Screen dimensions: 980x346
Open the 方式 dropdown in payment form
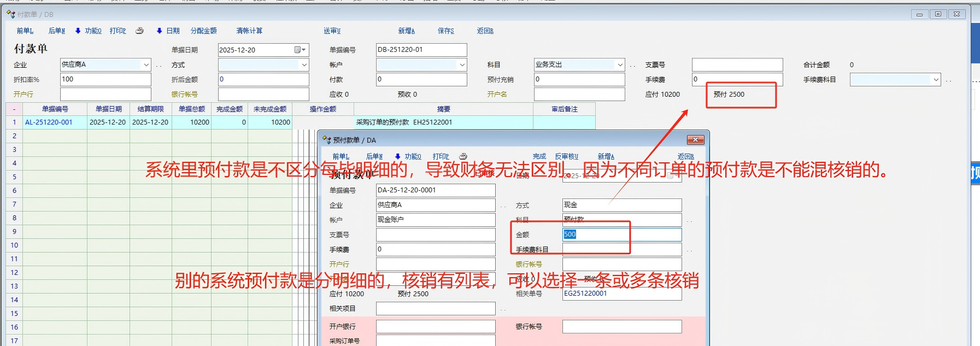[x=304, y=64]
